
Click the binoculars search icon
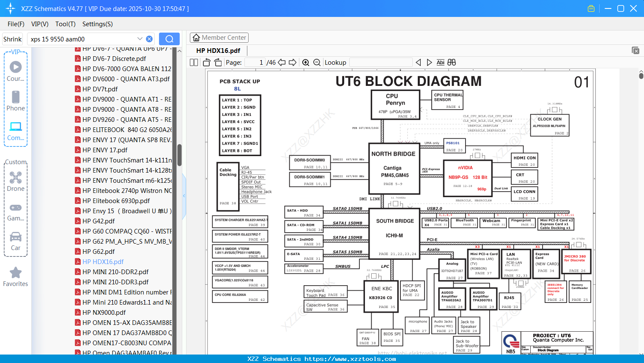pos(452,62)
